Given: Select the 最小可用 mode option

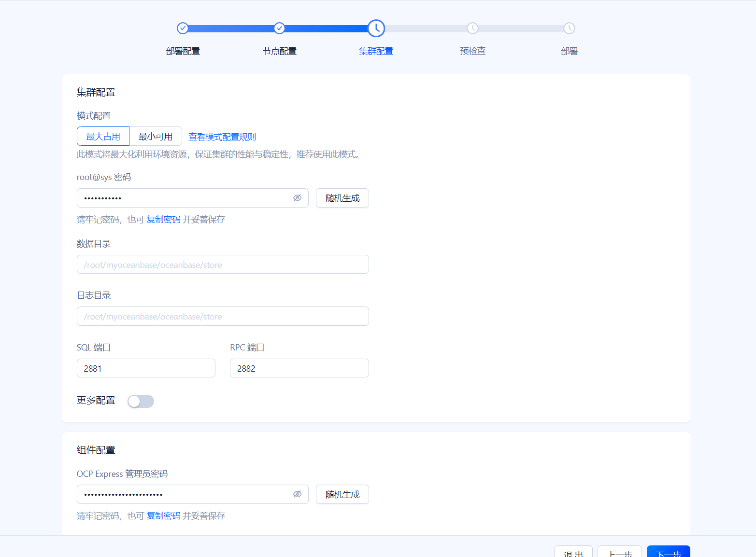Looking at the screenshot, I should pos(156,136).
